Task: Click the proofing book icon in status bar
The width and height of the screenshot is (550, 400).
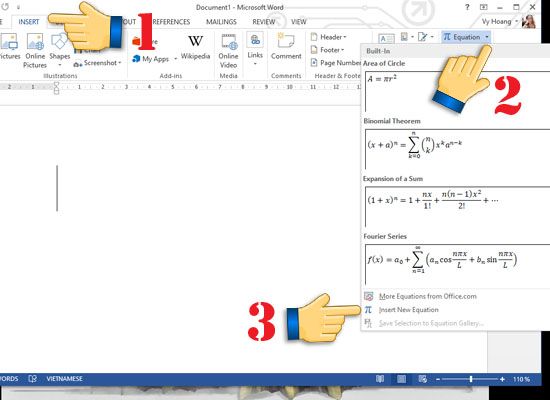Action: click(x=33, y=379)
